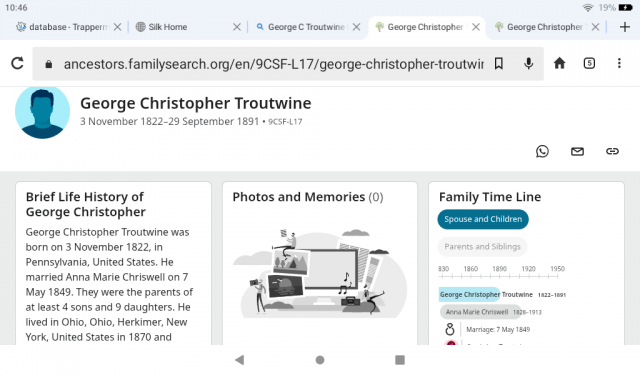Tap the Android back navigation button
This screenshot has height=375, width=640.
240,359
